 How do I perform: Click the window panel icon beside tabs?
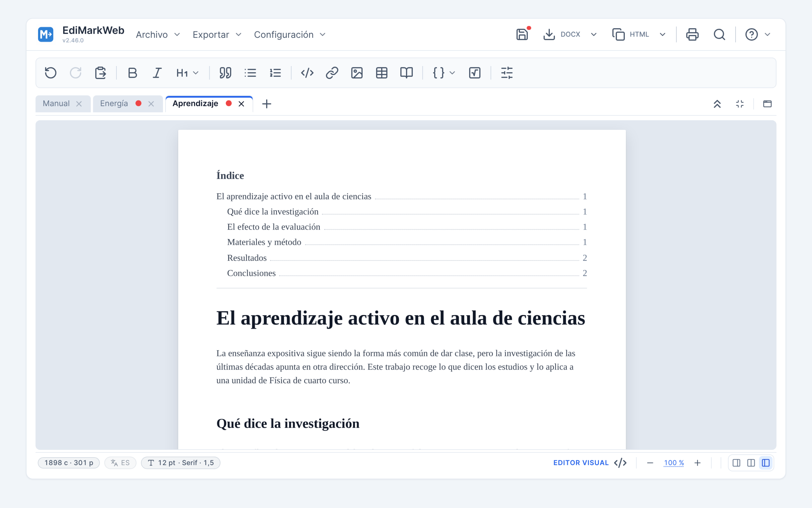pyautogui.click(x=767, y=104)
